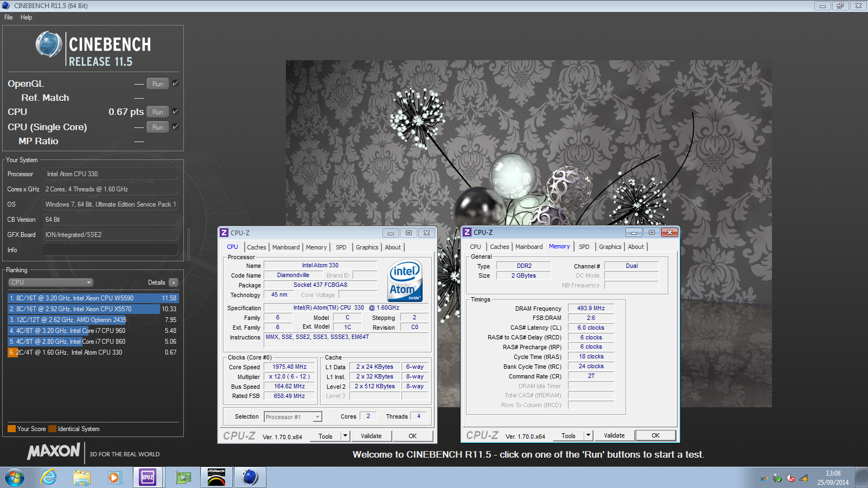The height and width of the screenshot is (488, 868).
Task: Click the muted volume tray icon
Action: tap(790, 478)
